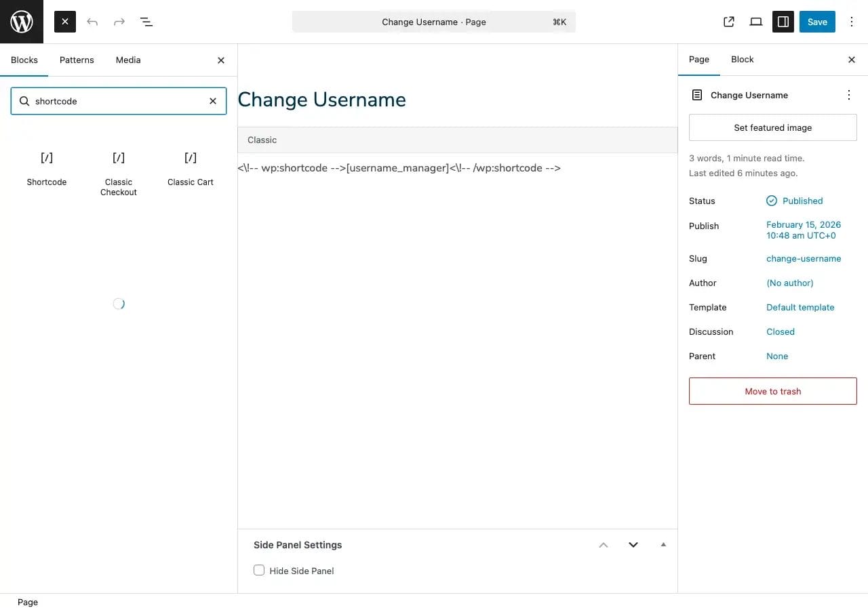Open the Status Published dropdown

[x=802, y=201]
